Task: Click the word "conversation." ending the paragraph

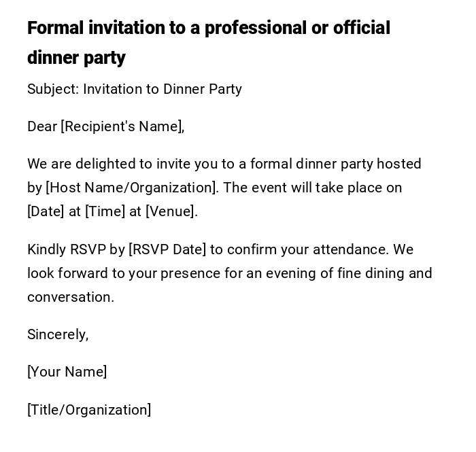Action: click(x=71, y=297)
